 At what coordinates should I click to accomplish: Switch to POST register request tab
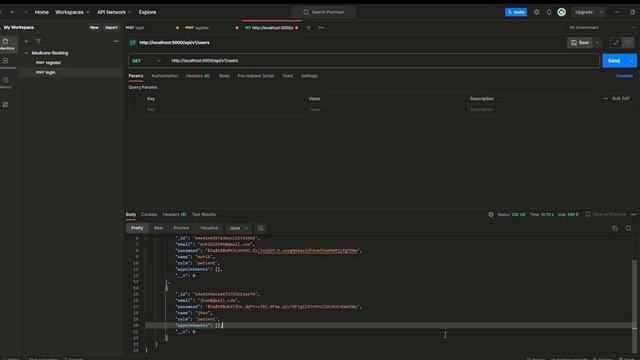(211, 27)
